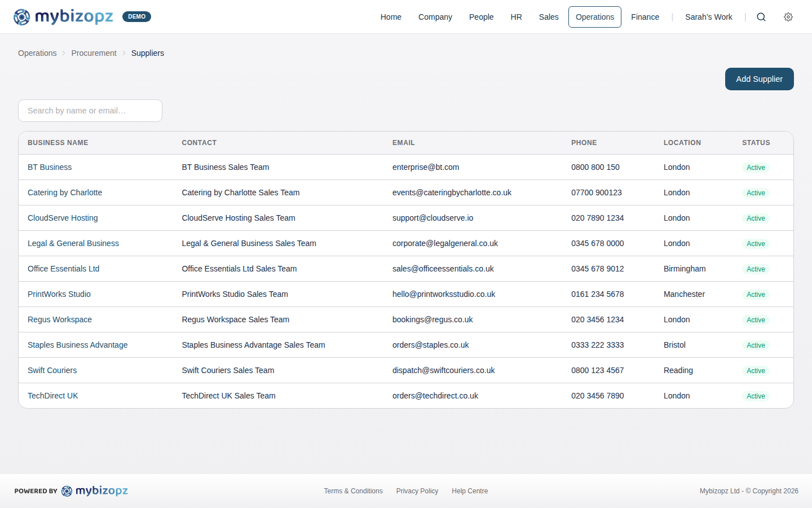Click email orders@staples.co.uk
The width and height of the screenshot is (812, 508).
coord(431,345)
